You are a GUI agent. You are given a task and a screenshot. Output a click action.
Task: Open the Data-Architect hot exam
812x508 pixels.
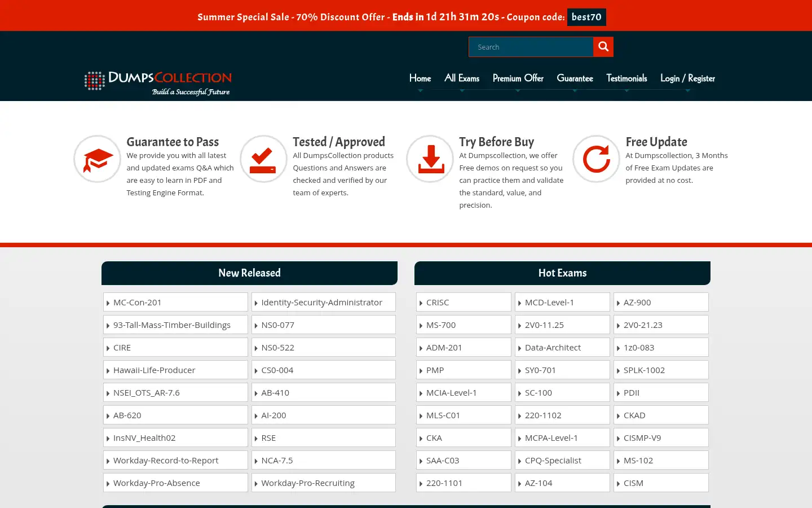pos(562,347)
